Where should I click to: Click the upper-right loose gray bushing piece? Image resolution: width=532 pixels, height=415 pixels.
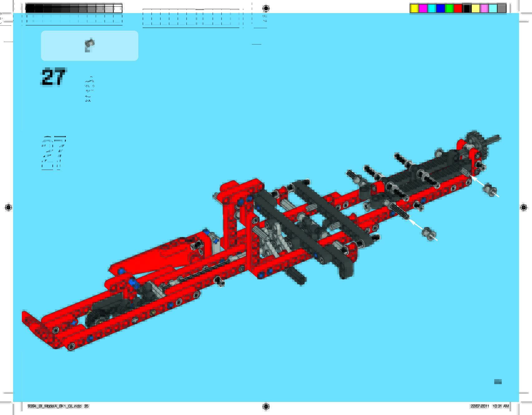pyautogui.click(x=489, y=189)
